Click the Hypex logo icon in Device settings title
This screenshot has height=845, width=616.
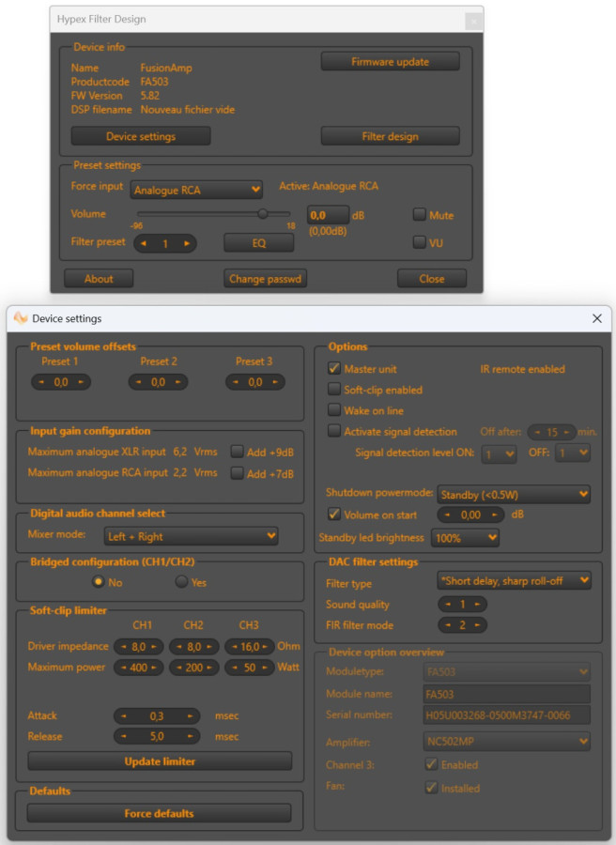pyautogui.click(x=21, y=318)
